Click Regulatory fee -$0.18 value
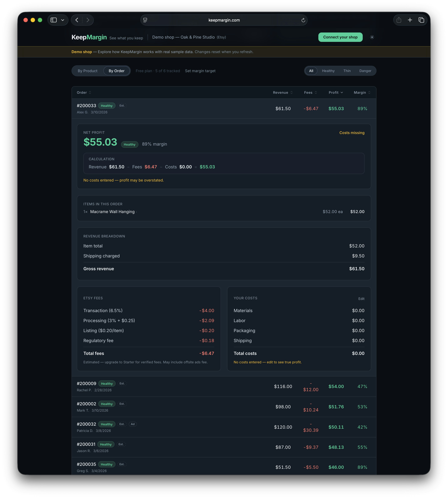This screenshot has height=498, width=448. click(207, 340)
